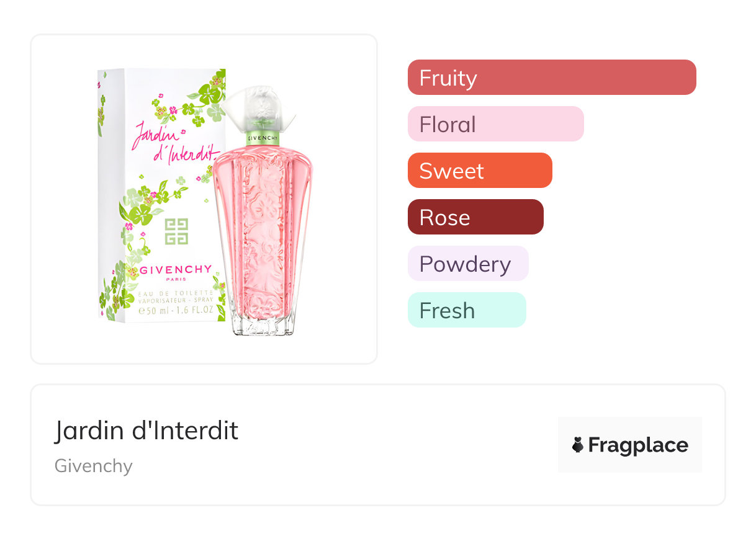Click pink GIVENCHY text on the box
This screenshot has height=536, width=756.
click(x=176, y=269)
